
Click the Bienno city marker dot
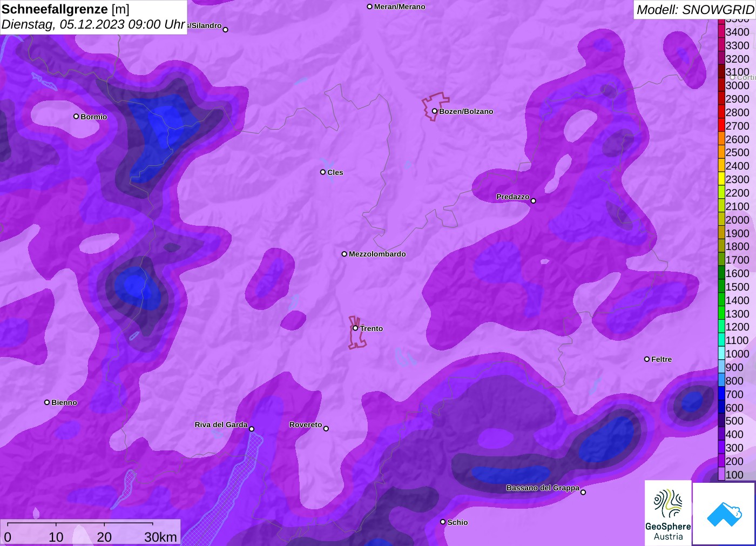click(x=47, y=402)
